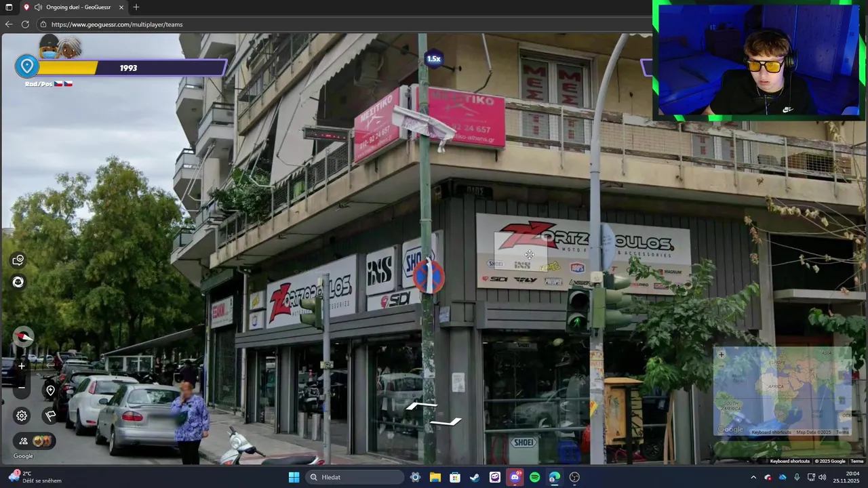Switch to Edge browser in taskbar

[x=555, y=477]
